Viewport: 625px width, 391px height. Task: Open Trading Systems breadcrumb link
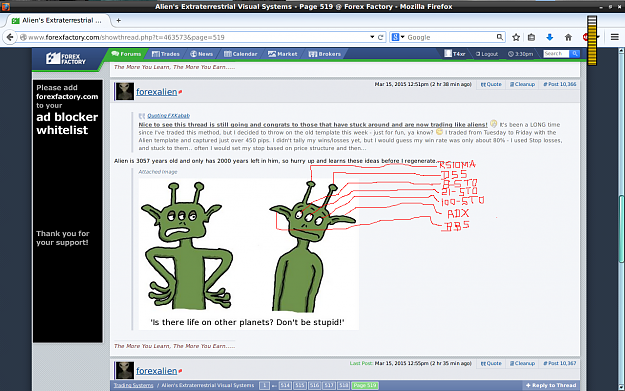pyautogui.click(x=134, y=385)
